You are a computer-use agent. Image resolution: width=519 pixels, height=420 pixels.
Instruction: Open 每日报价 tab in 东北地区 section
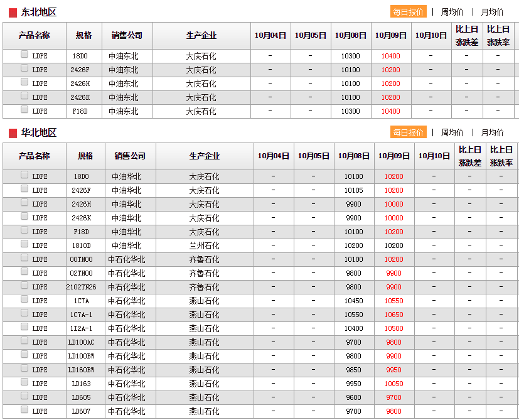click(408, 12)
